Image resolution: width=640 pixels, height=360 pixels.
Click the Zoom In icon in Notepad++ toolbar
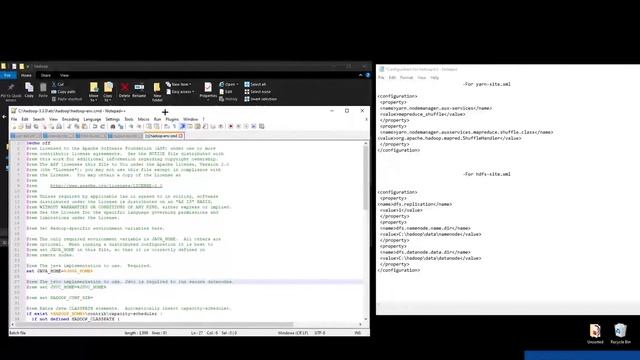point(131,127)
